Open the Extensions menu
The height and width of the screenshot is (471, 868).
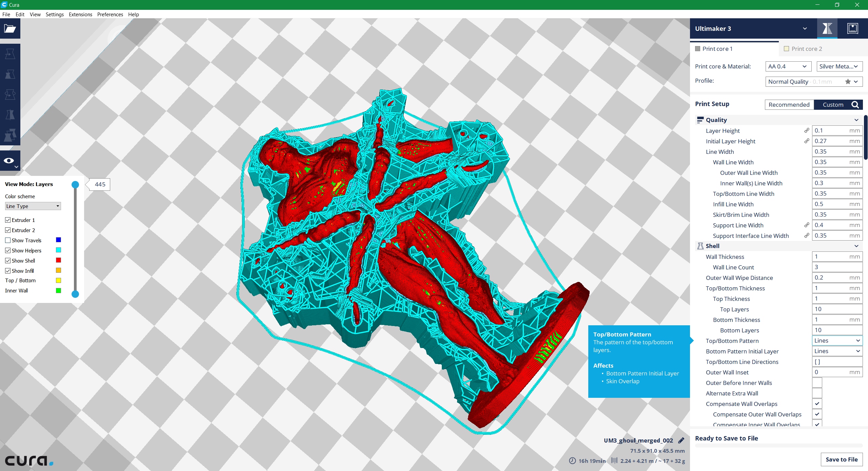(80, 14)
